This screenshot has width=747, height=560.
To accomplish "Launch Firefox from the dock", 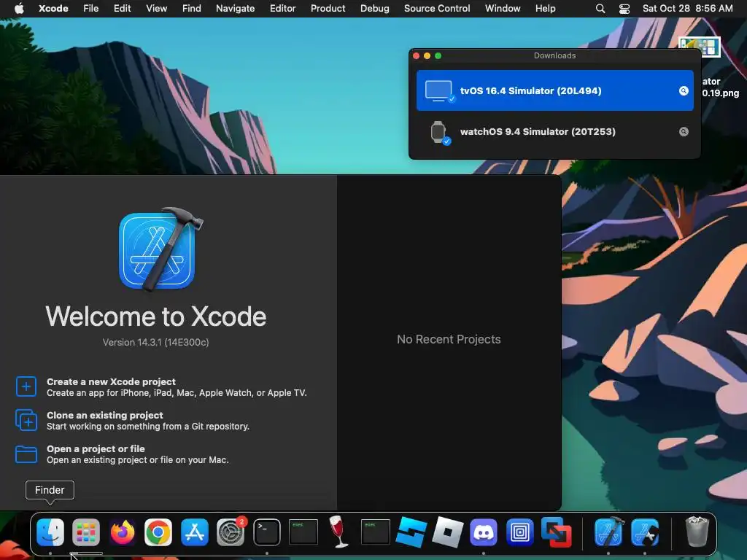I will (x=123, y=532).
